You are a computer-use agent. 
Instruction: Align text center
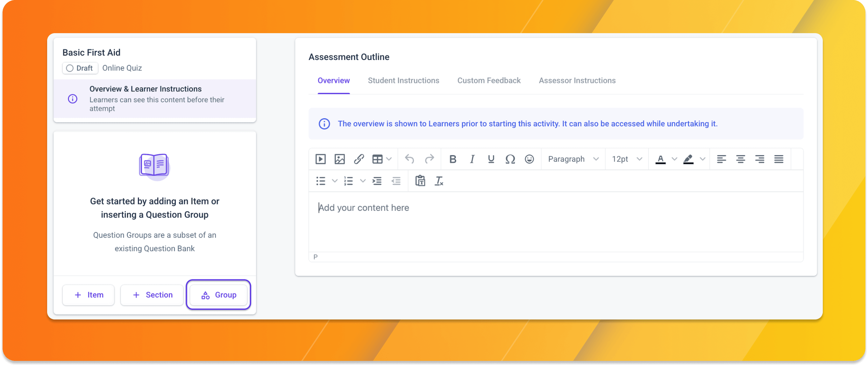click(x=741, y=159)
